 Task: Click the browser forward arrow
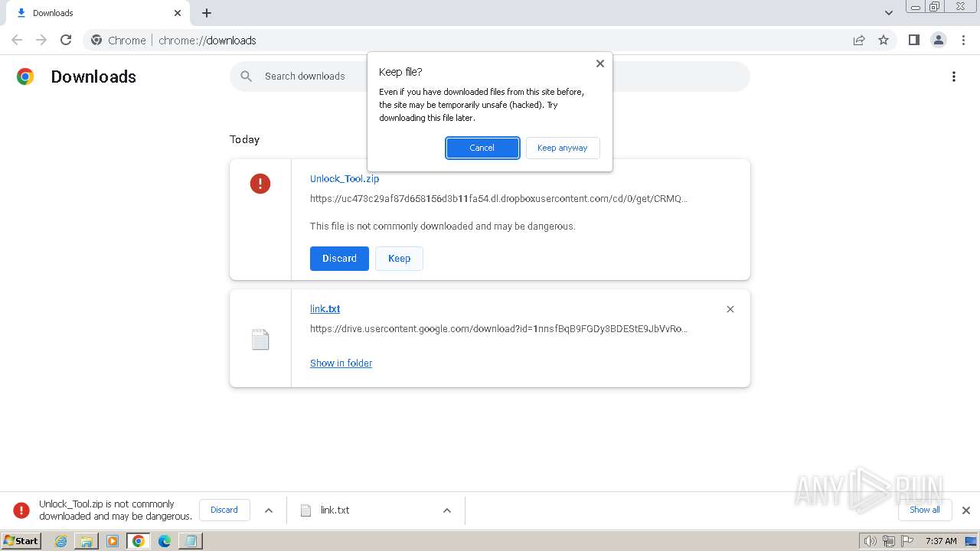click(41, 40)
